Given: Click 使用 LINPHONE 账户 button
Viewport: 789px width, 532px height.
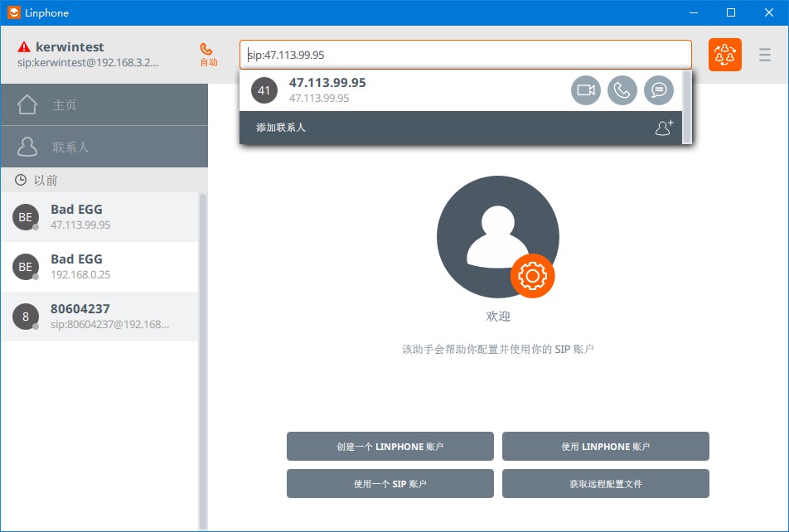Looking at the screenshot, I should (605, 447).
